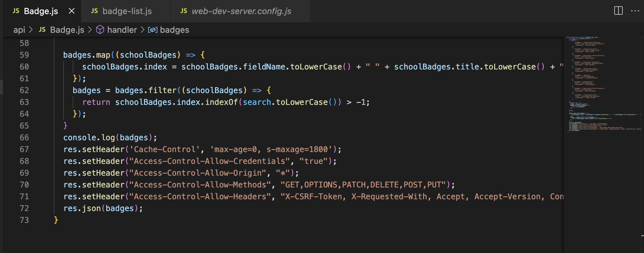This screenshot has width=644, height=253.
Task: Click the JS icon on Badge.js tab
Action: click(16, 11)
